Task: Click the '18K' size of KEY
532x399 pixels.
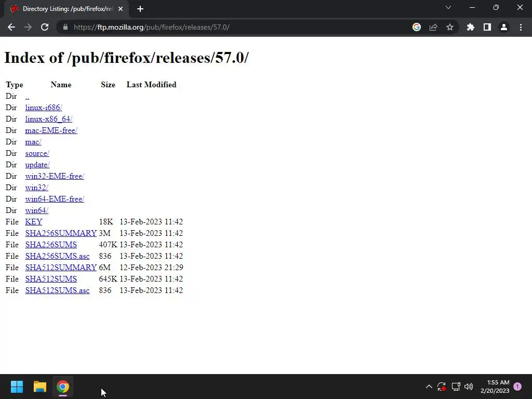Action: [x=106, y=222]
